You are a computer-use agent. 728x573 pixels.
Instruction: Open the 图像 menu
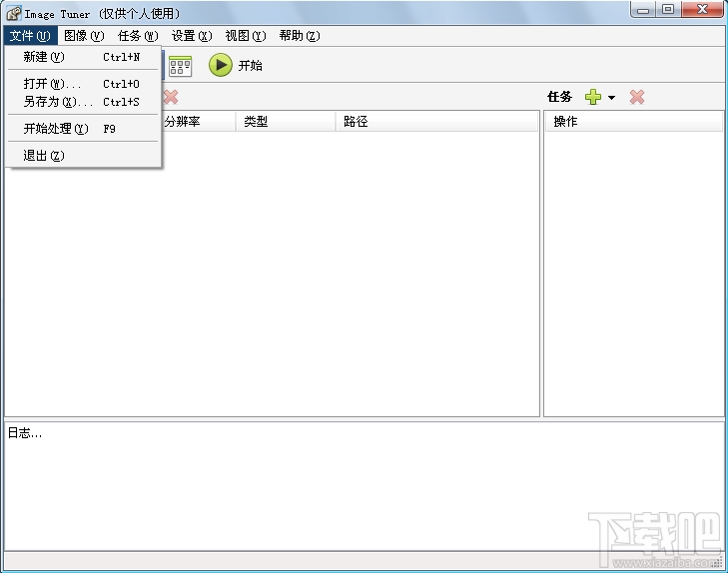coord(84,36)
